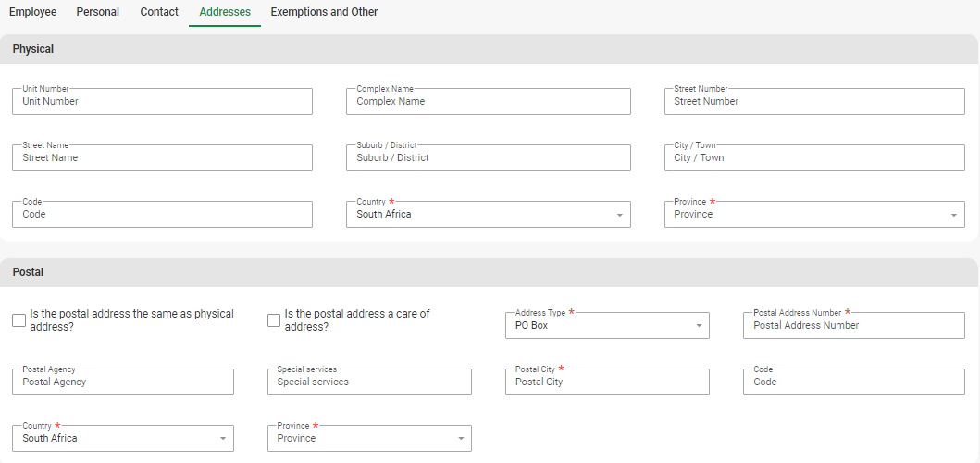Click the Postal Address Number field

(x=853, y=326)
